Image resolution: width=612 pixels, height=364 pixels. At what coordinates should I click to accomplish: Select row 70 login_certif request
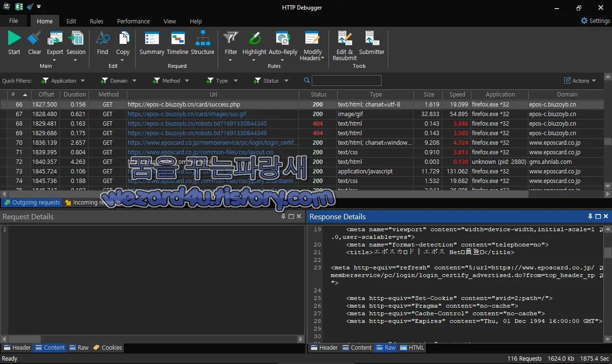pos(302,143)
